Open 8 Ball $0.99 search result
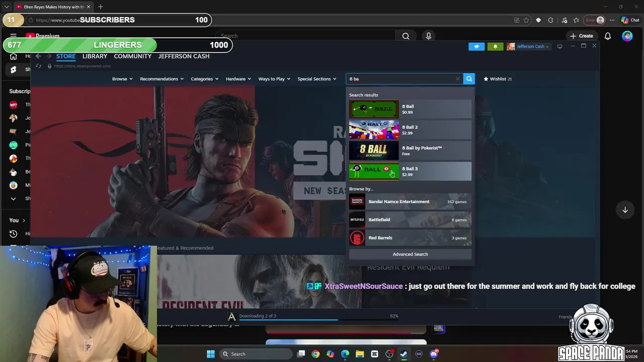644x362 pixels. click(410, 109)
